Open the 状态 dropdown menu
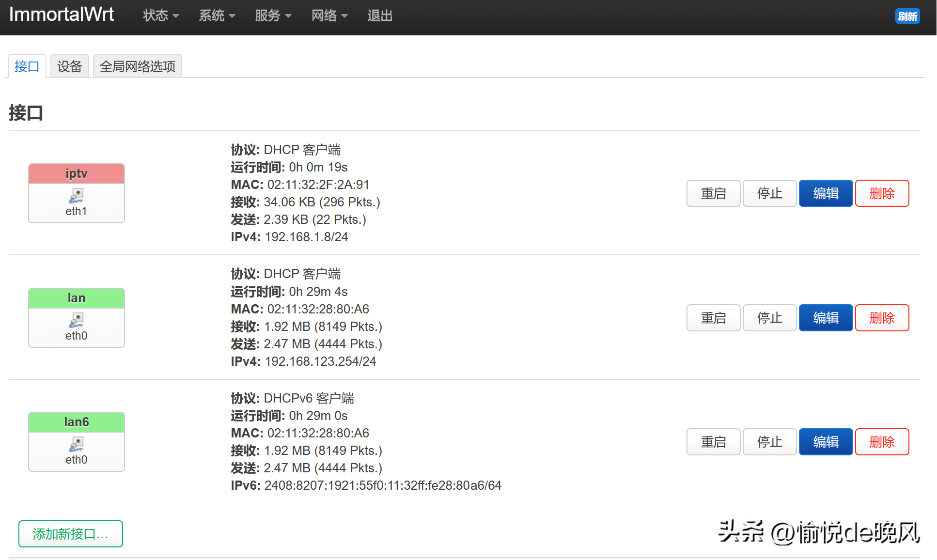The height and width of the screenshot is (560, 937). click(161, 16)
